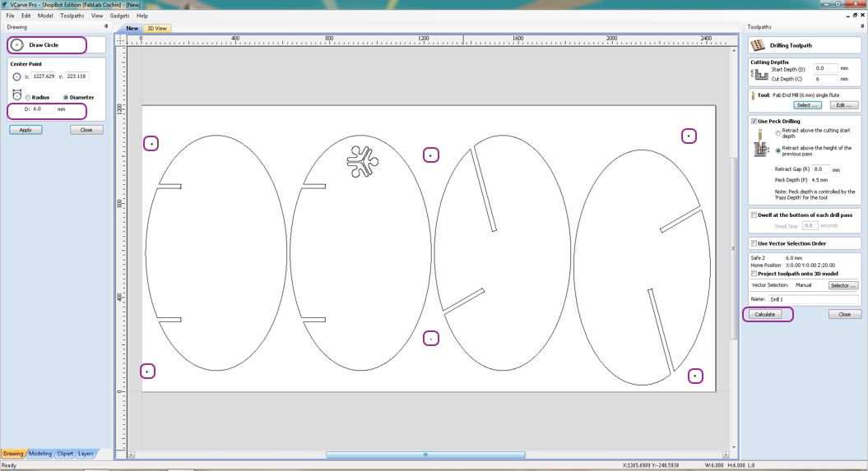
Task: Select the New document tab
Action: tap(132, 28)
